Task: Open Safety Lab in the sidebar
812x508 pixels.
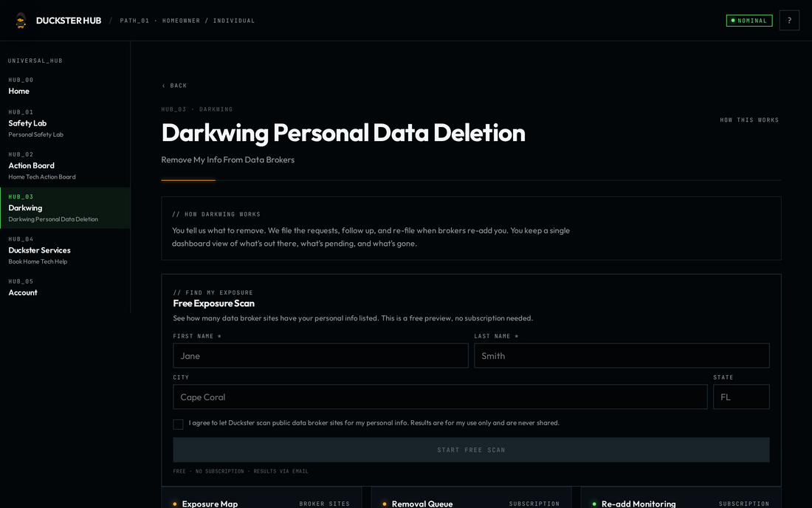Action: 65,123
